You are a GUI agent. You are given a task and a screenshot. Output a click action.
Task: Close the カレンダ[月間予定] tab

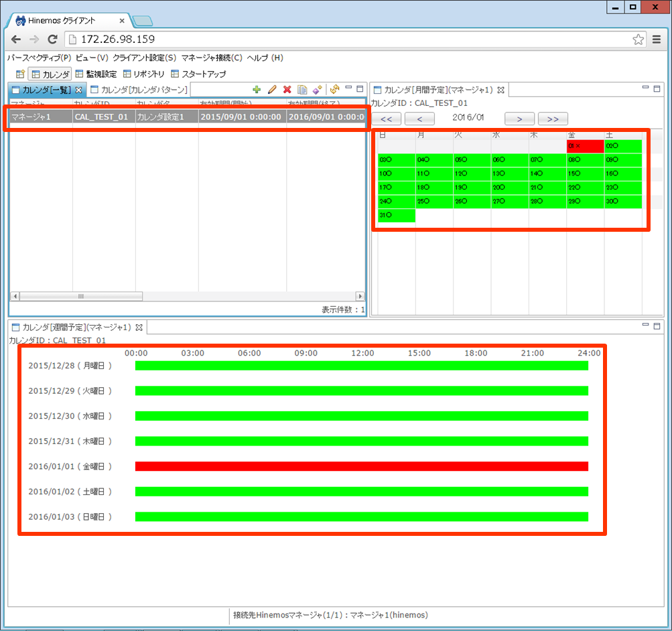click(500, 90)
